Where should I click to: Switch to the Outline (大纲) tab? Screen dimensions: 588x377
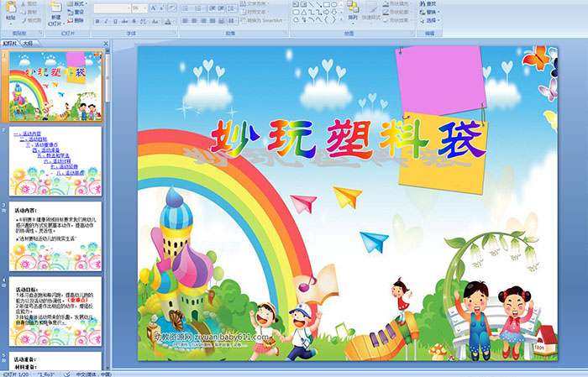coord(28,44)
